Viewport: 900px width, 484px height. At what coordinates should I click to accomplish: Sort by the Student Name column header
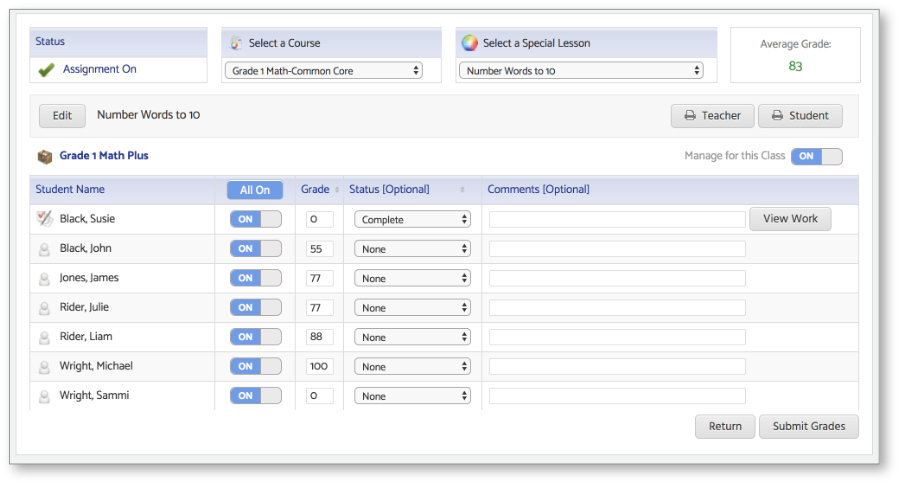70,189
